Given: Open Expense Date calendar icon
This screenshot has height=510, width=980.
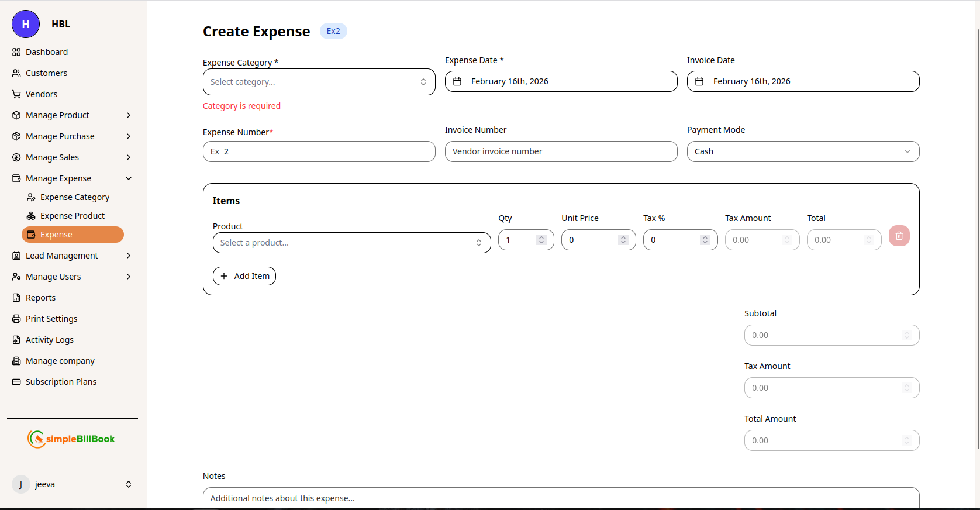Looking at the screenshot, I should (457, 81).
